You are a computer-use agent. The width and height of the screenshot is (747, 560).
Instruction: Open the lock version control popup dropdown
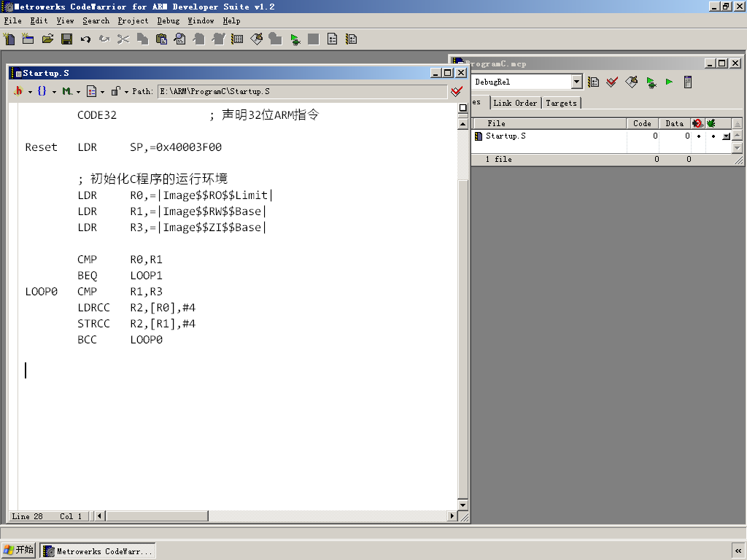click(120, 91)
